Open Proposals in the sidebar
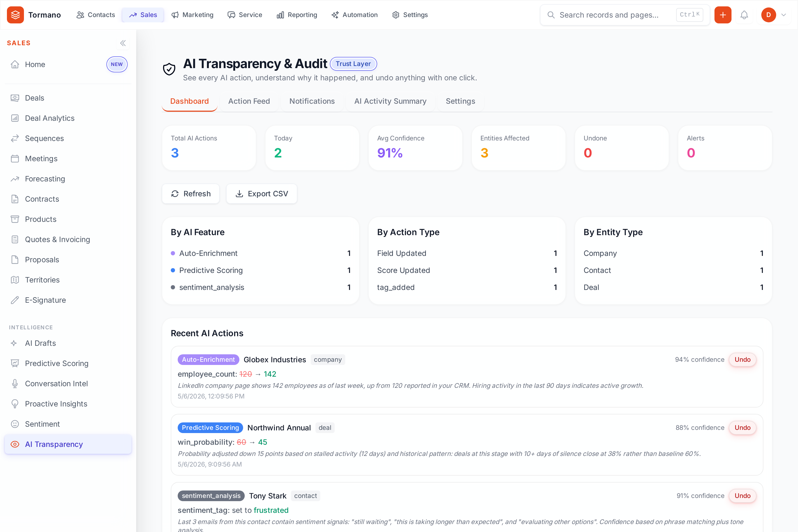The image size is (798, 532). pyautogui.click(x=68, y=260)
